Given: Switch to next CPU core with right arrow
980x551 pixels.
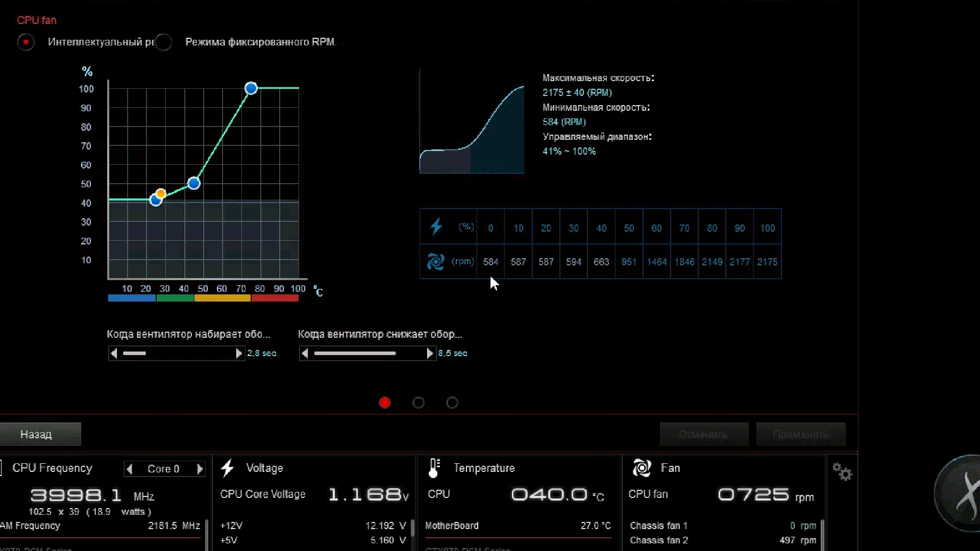Looking at the screenshot, I should pyautogui.click(x=200, y=469).
